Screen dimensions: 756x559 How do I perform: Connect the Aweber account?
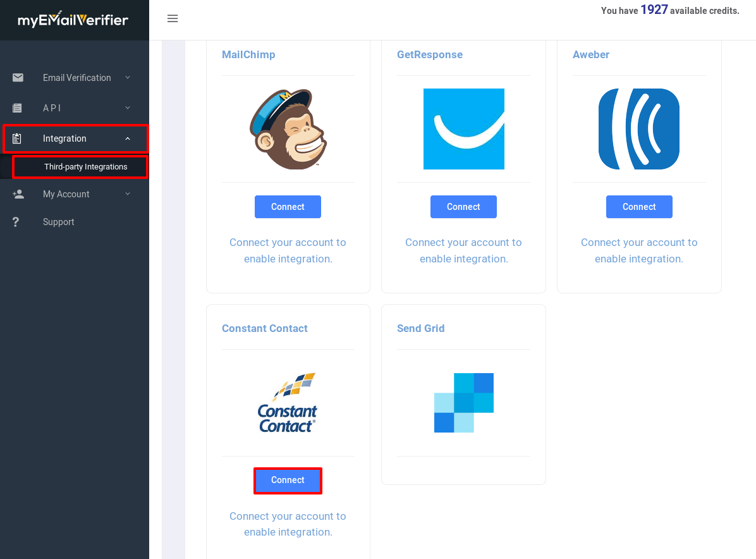(x=639, y=207)
